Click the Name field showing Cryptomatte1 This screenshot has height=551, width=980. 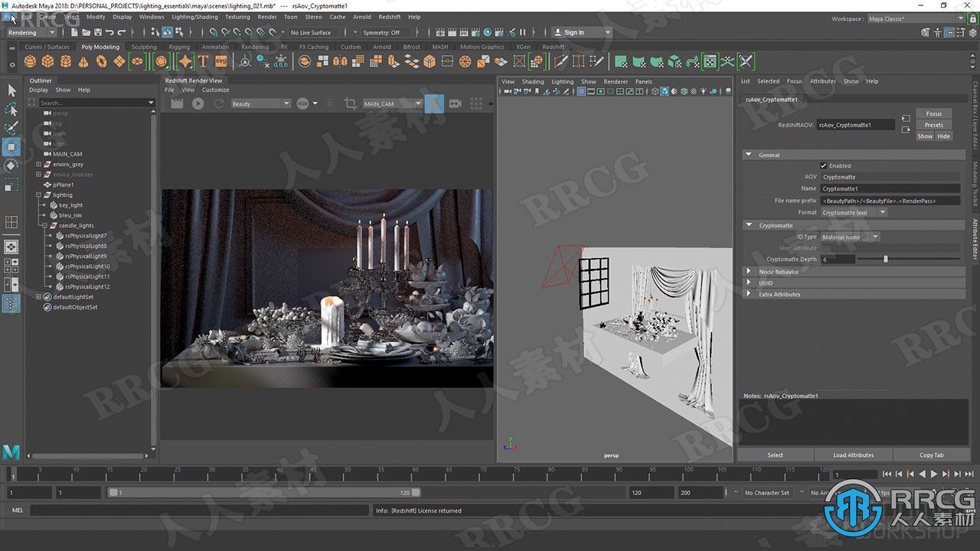890,188
